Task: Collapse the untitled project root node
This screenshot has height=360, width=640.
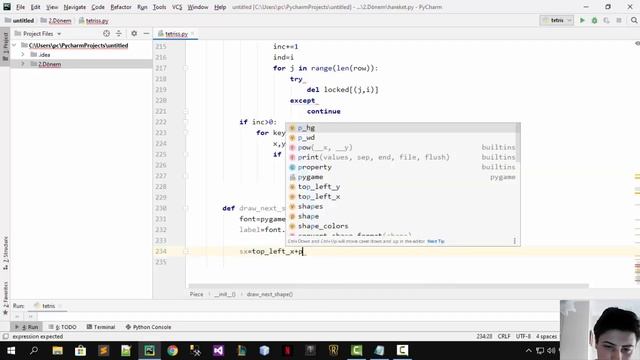Action: pos(15,45)
